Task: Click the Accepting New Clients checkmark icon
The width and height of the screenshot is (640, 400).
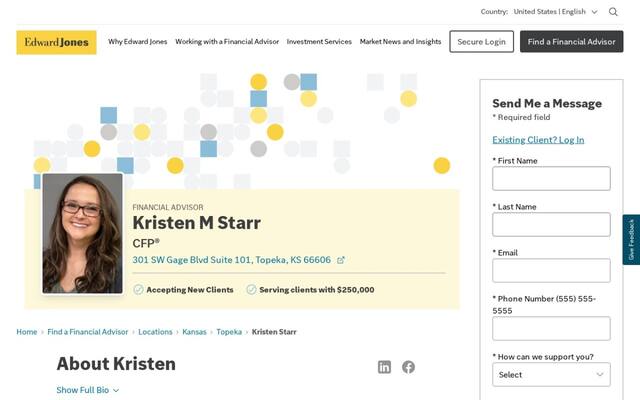Action: click(x=138, y=290)
